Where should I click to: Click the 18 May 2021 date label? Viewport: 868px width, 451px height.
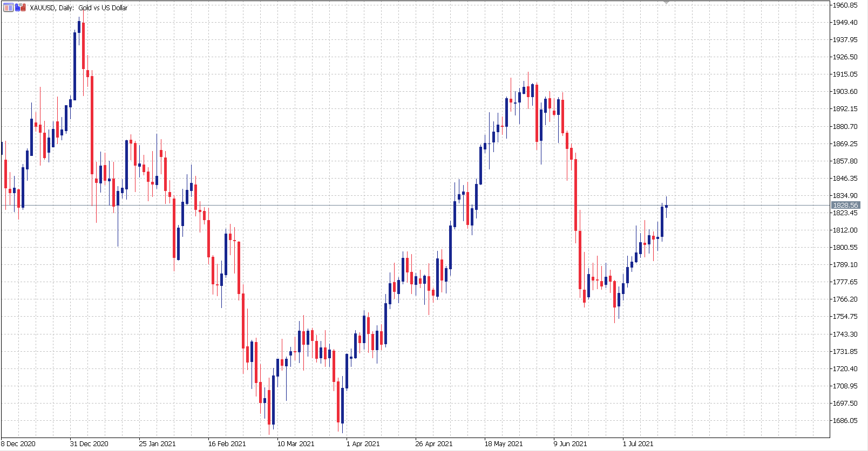click(504, 444)
